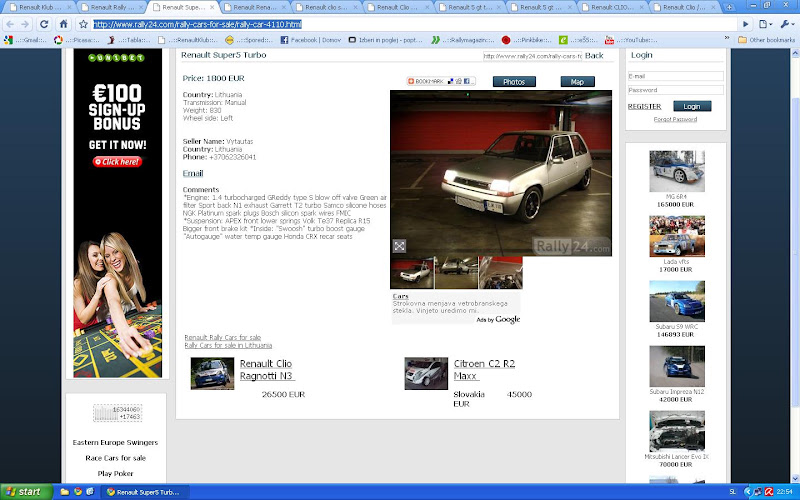Image resolution: width=800 pixels, height=500 pixels.
Task: Click the Go arrow beside the address bar
Action: click(746, 24)
